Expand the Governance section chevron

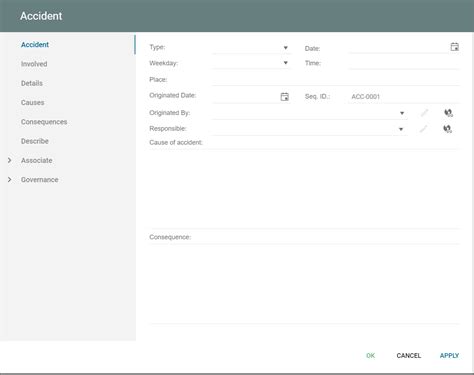[x=9, y=180]
